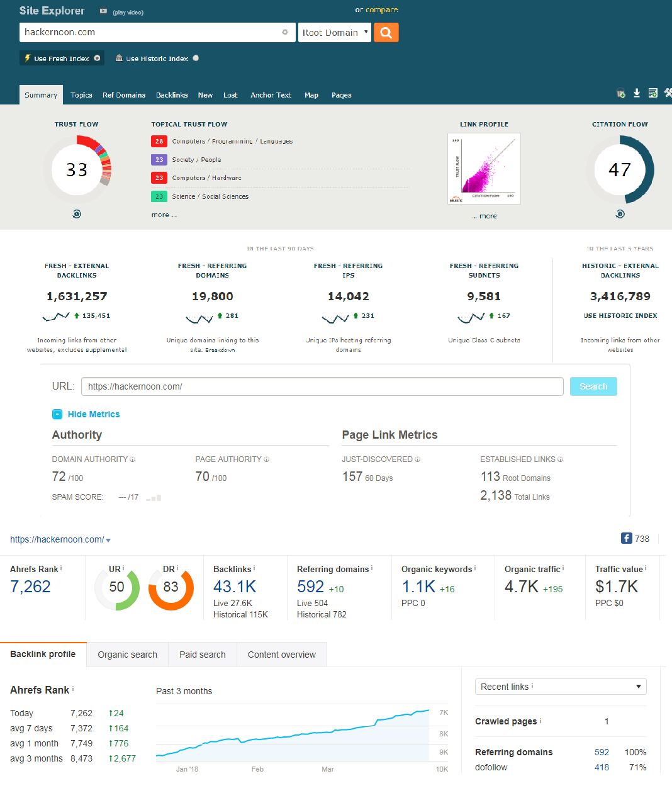Click the Hide Metrics link
This screenshot has height=793, width=672.
[94, 414]
